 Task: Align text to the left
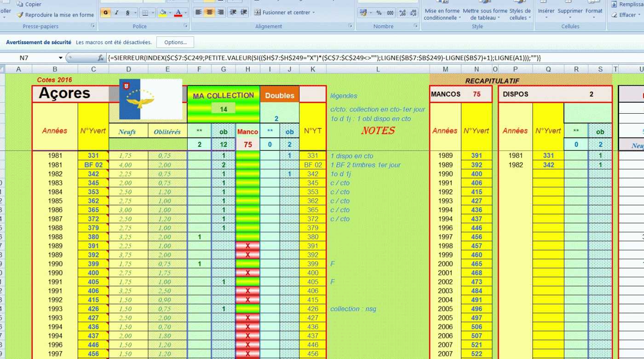(x=199, y=12)
